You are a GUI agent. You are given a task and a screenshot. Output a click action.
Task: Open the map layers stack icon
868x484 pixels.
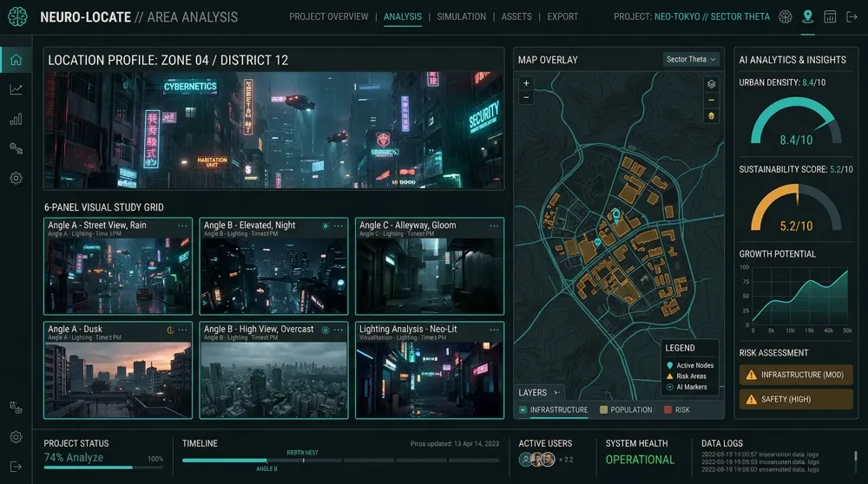tap(712, 84)
